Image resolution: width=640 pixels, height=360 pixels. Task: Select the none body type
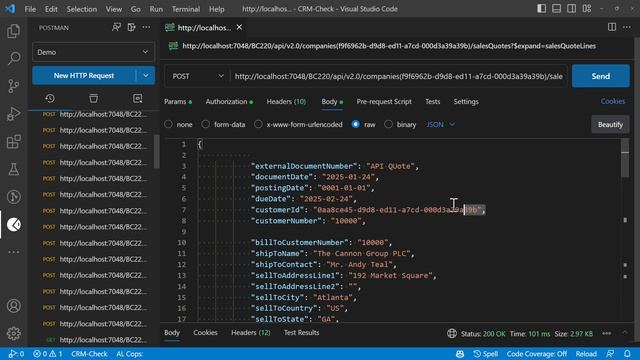169,124
